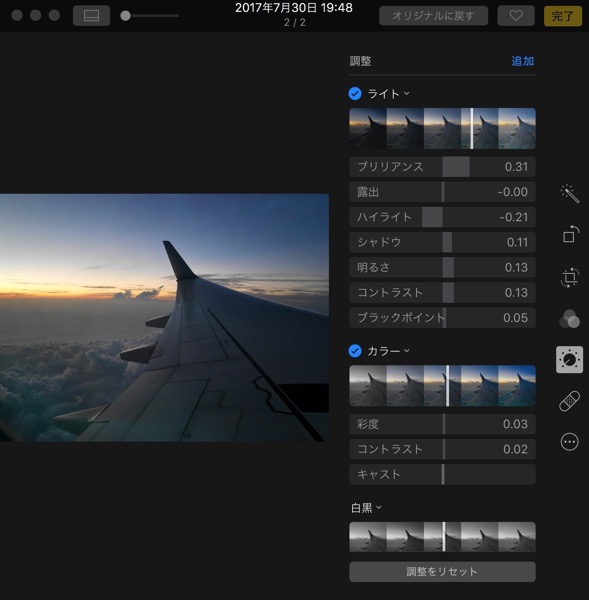Open the filters icon with three circles
Viewport: 589px width, 600px height.
pyautogui.click(x=569, y=319)
